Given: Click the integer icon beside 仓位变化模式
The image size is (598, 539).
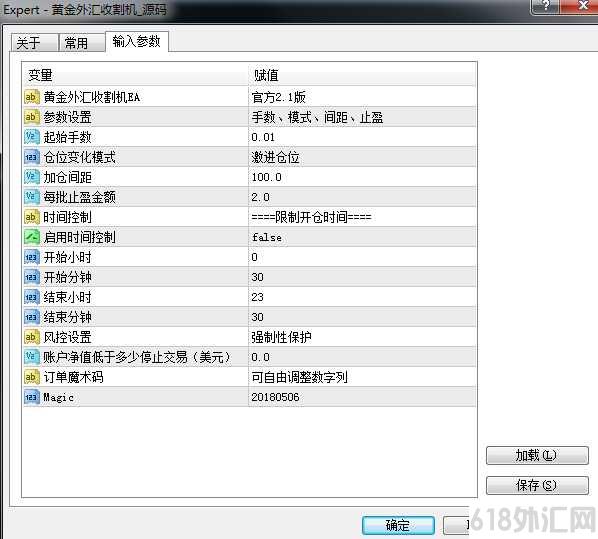Looking at the screenshot, I should click(x=32, y=157).
